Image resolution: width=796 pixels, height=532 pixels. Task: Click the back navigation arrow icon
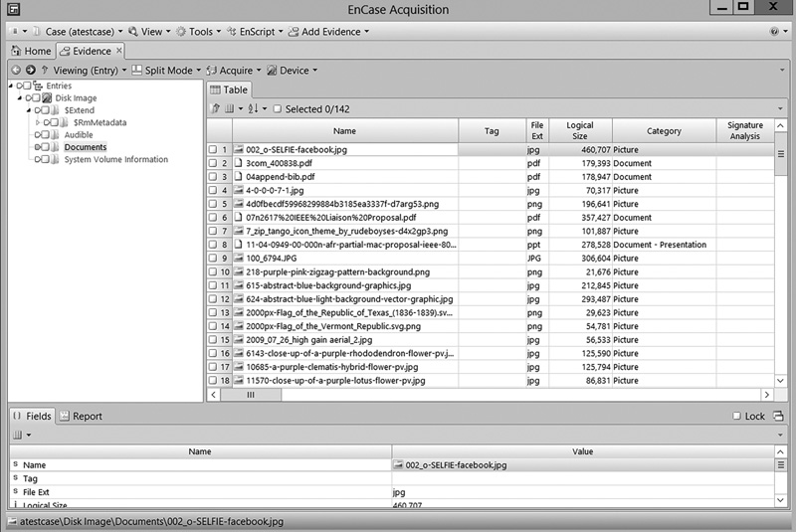point(15,71)
